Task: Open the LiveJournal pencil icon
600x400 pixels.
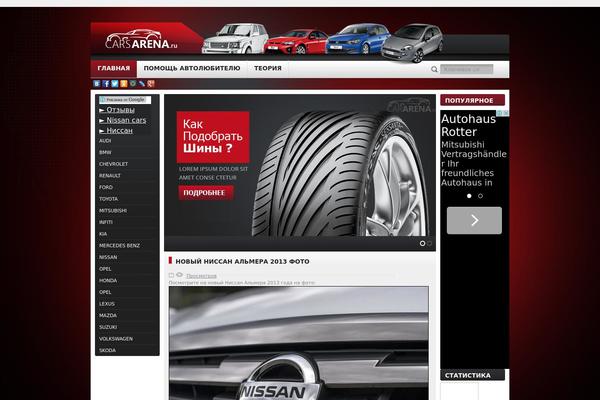Action: 142,83
